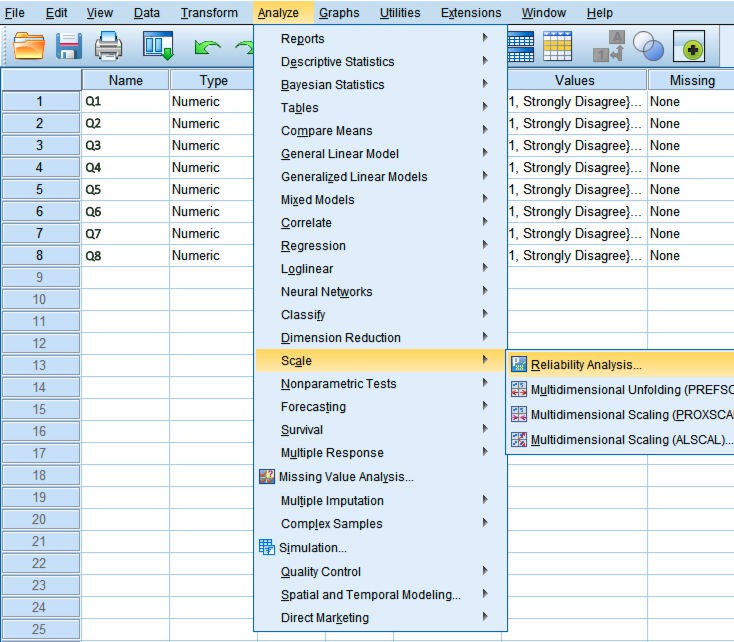Click row header number 3

(x=40, y=145)
